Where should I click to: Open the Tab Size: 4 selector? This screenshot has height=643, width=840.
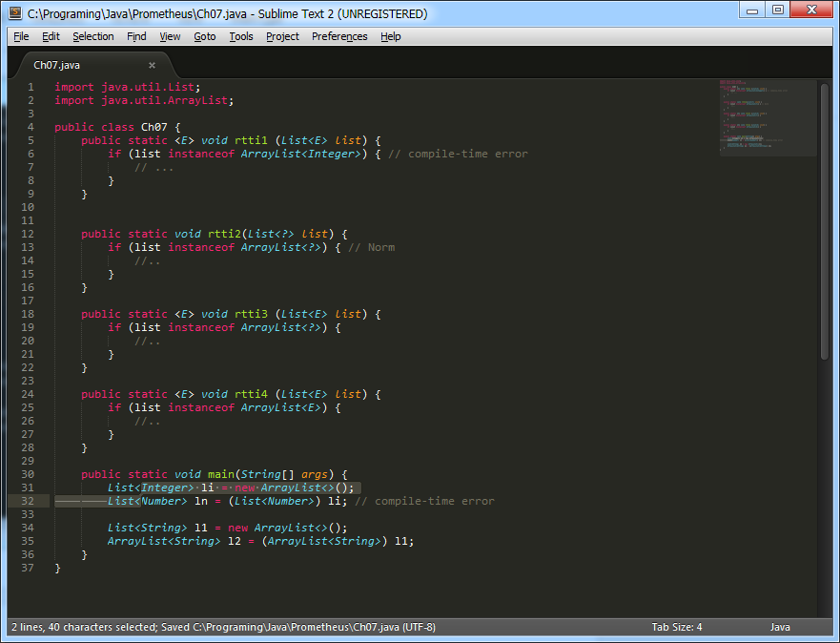(x=677, y=627)
